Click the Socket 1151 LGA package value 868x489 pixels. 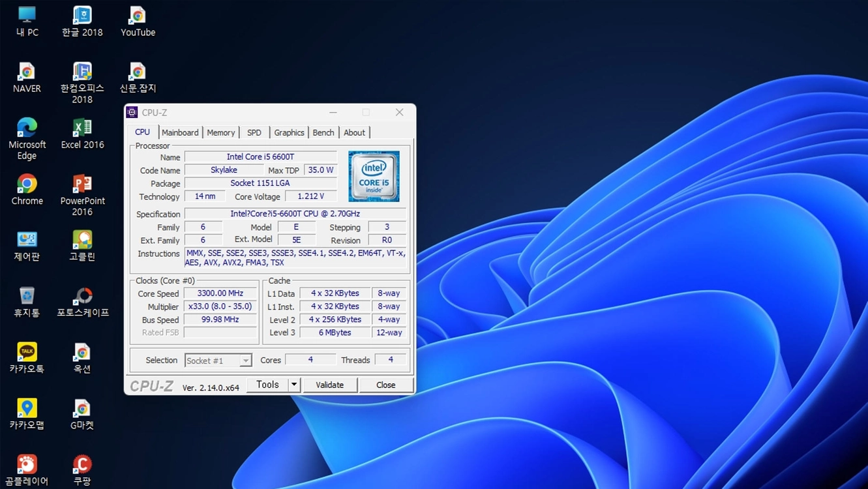click(260, 183)
